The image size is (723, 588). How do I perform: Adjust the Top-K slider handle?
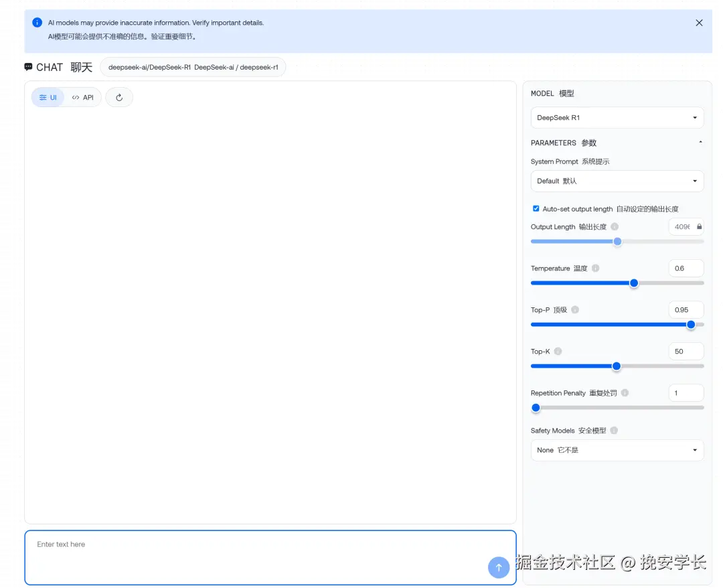pos(617,366)
